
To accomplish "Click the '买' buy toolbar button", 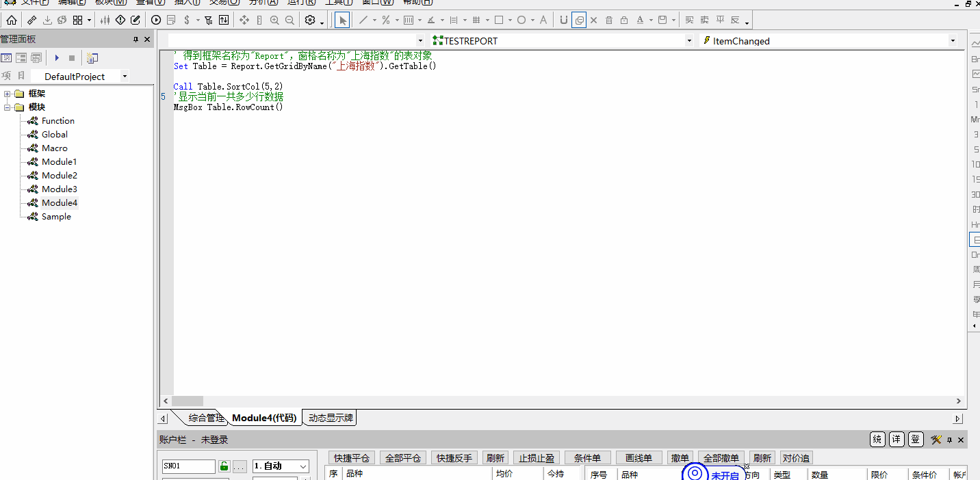I will click(x=689, y=21).
